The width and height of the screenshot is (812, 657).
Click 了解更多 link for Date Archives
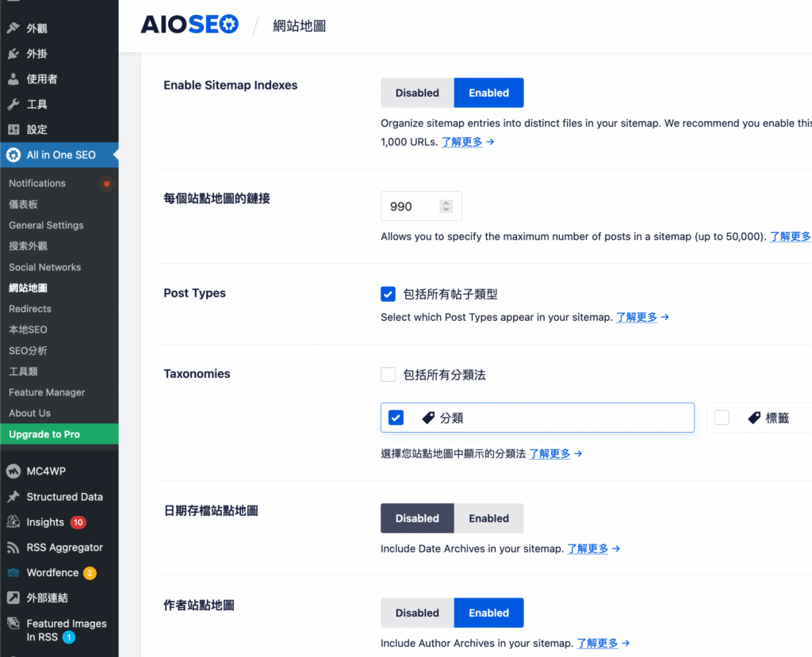[x=588, y=548]
